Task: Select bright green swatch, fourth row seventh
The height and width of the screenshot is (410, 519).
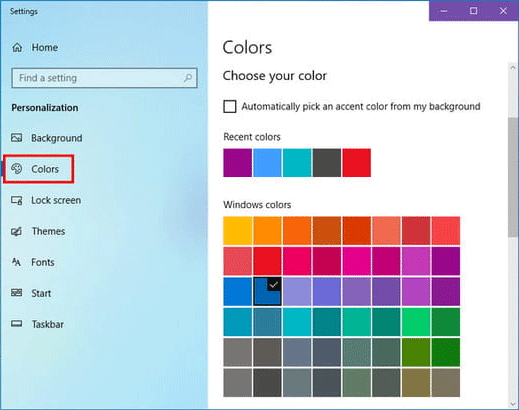Action: 416,322
